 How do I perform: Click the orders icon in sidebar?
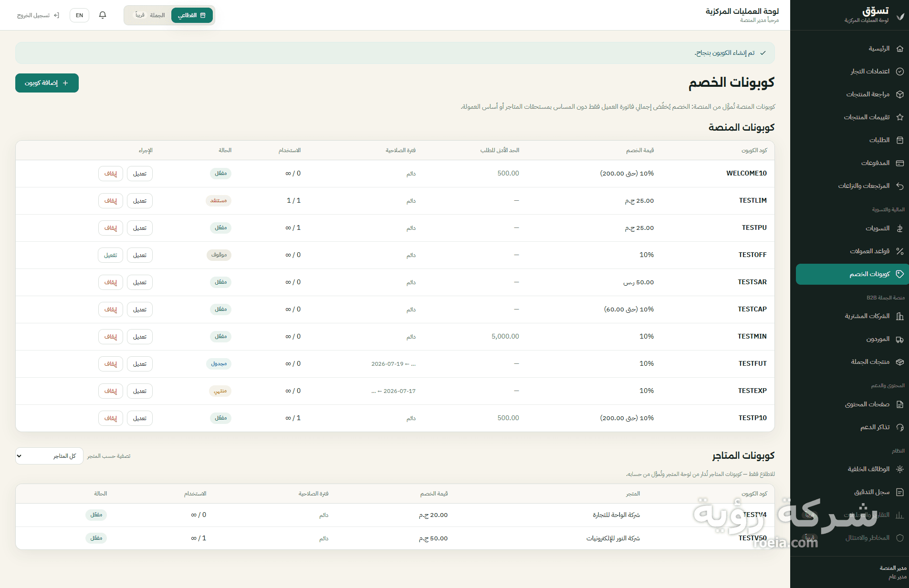[899, 140]
